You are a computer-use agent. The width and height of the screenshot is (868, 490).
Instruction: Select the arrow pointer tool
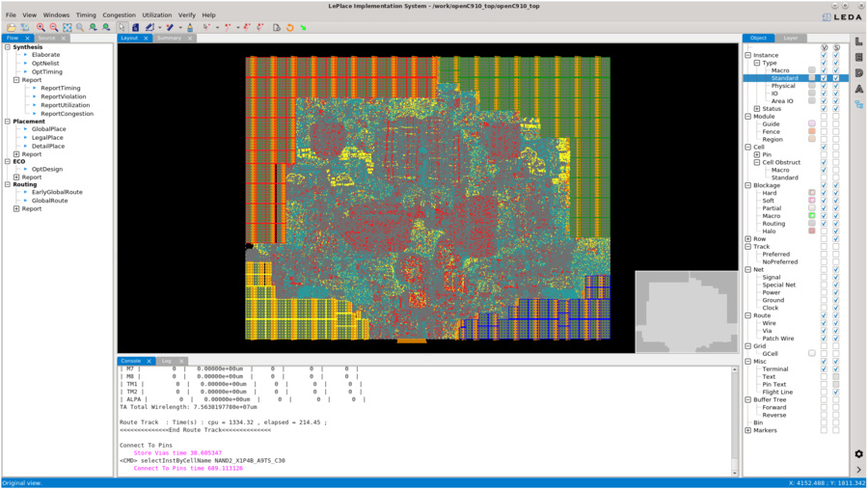click(122, 27)
